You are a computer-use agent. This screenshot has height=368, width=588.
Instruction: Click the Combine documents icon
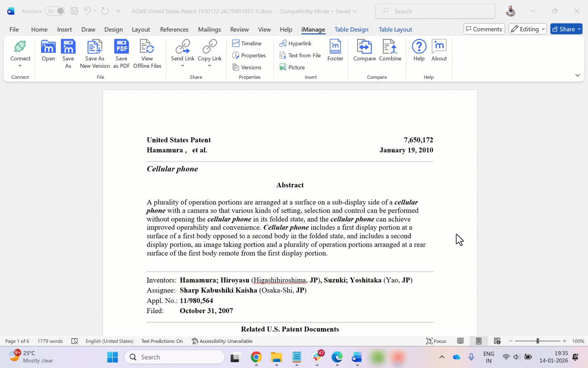(x=390, y=47)
